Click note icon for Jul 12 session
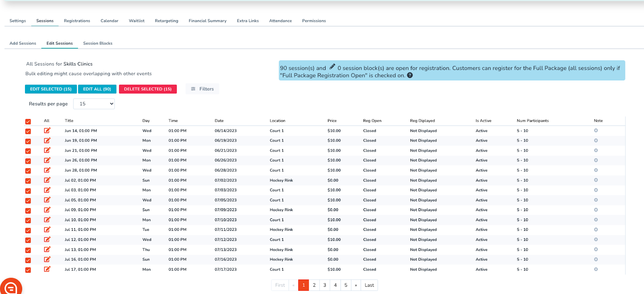644x294 pixels. pyautogui.click(x=596, y=239)
